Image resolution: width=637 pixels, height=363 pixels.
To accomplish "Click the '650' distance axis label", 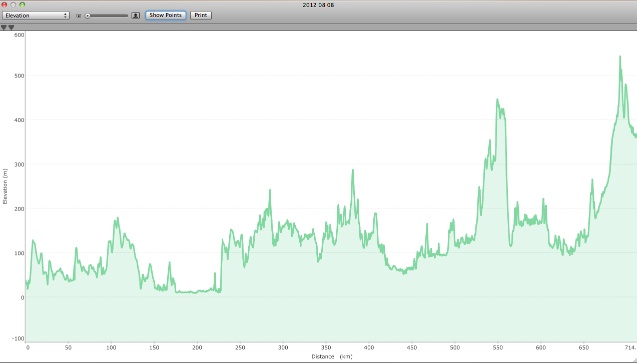I will point(583,348).
